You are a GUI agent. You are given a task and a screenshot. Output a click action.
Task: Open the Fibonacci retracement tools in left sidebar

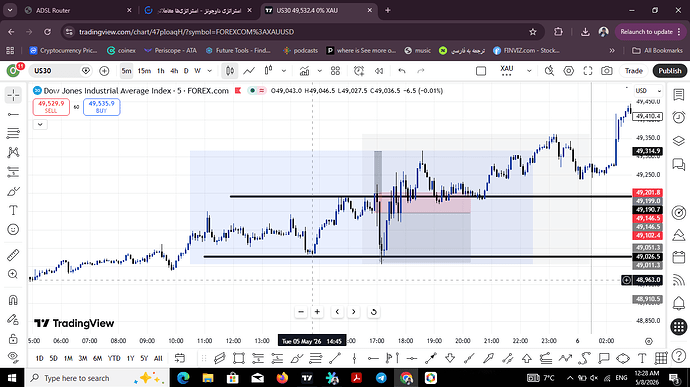[13, 133]
